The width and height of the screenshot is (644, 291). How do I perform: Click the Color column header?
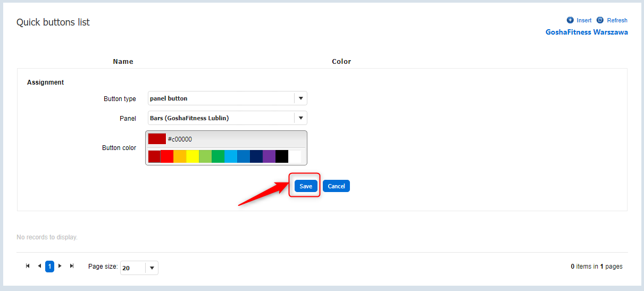coord(341,62)
